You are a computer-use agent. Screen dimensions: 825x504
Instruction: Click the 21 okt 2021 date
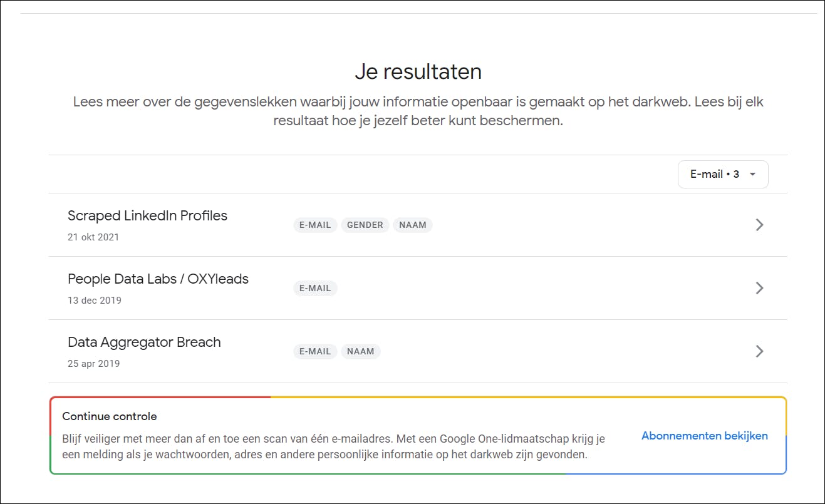pyautogui.click(x=93, y=237)
